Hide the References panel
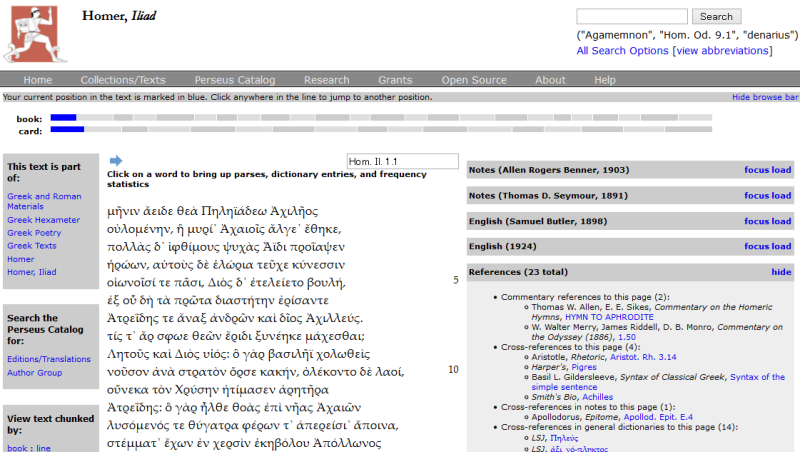 click(781, 272)
